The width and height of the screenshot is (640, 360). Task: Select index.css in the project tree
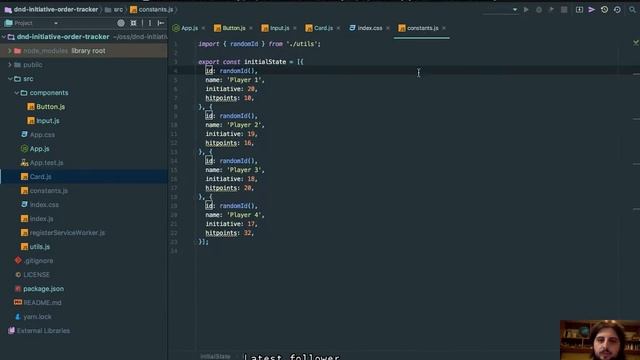[x=44, y=205]
